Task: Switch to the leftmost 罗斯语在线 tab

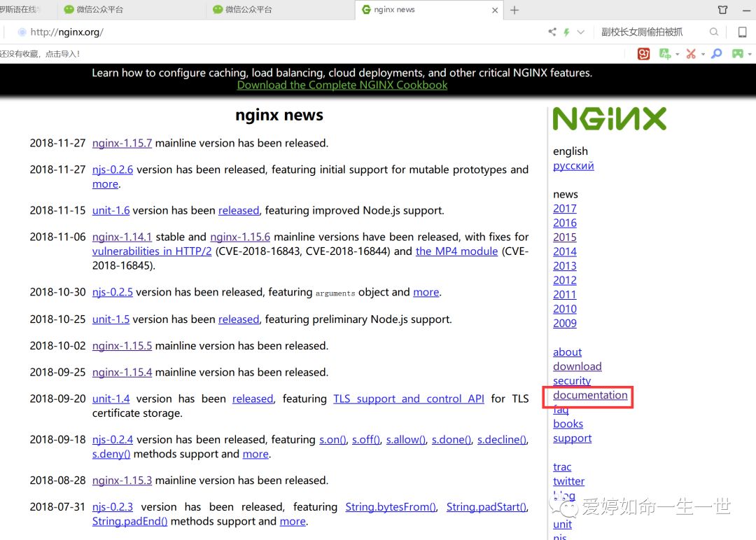Action: 27,10
